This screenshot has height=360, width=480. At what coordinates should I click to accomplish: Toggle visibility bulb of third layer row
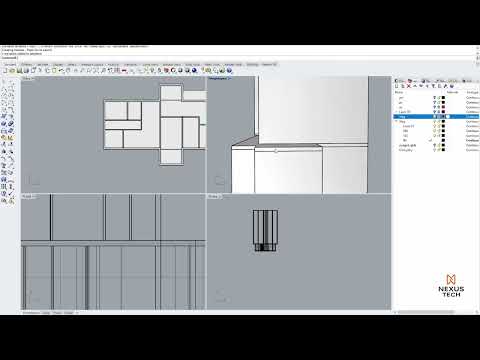click(x=435, y=107)
